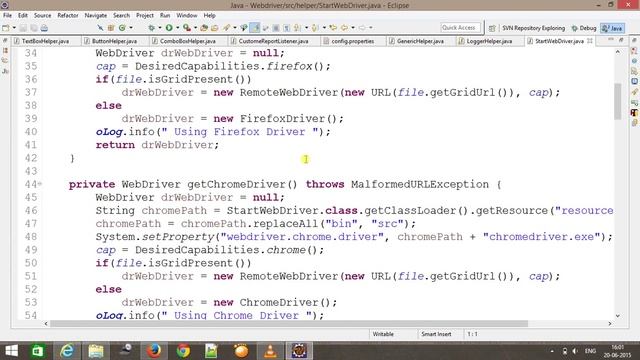Switch to ButtonHelper.java editor tab
Screen dimensions: 640x360
pyautogui.click(x=114, y=41)
